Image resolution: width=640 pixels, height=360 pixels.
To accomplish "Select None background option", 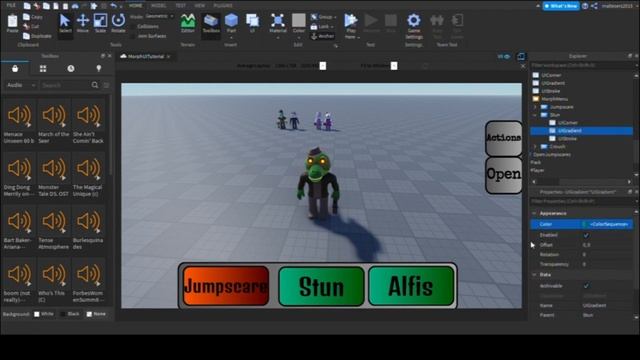I will [x=89, y=314].
